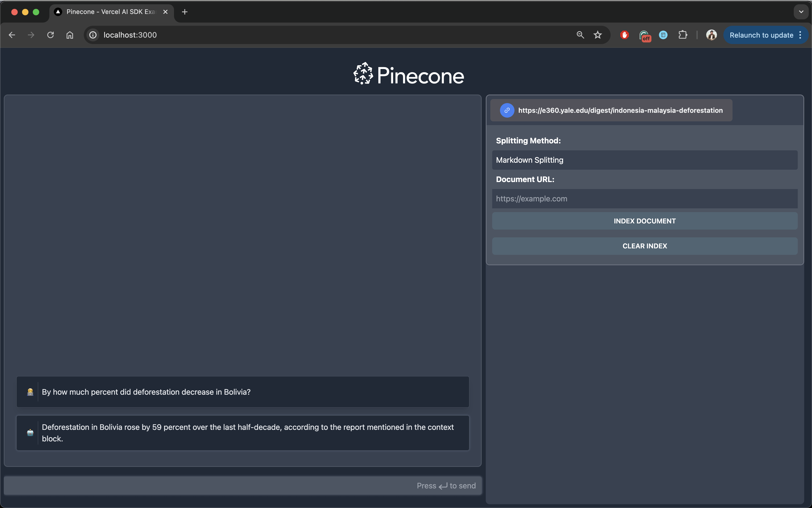Click the zoom magnifier icon in address bar

tap(580, 35)
